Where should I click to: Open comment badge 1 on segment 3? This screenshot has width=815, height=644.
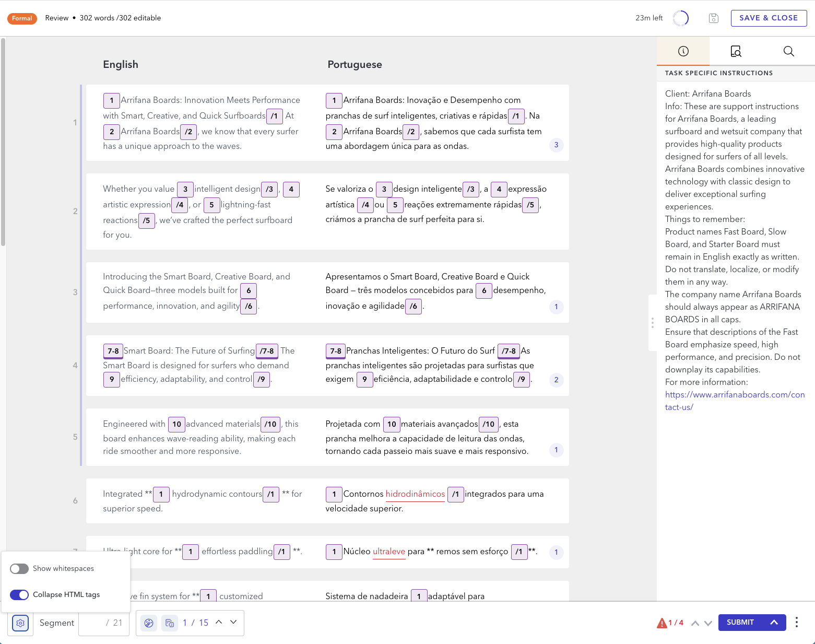click(x=556, y=307)
